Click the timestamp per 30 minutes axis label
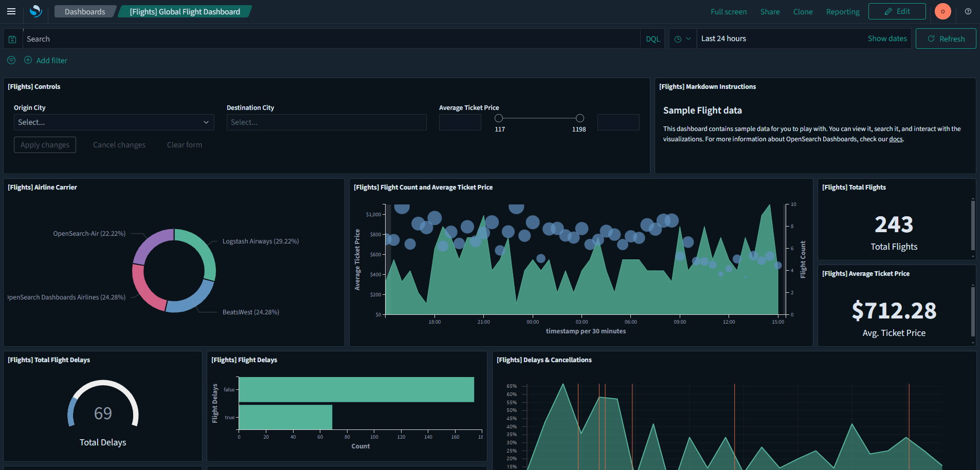The width and height of the screenshot is (980, 470). (x=586, y=331)
